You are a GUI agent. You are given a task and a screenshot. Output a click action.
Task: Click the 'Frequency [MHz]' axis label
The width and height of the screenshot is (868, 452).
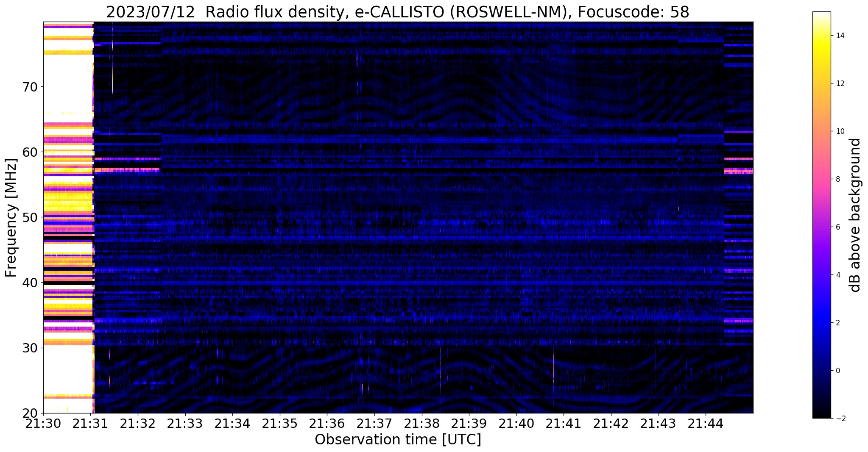11,218
